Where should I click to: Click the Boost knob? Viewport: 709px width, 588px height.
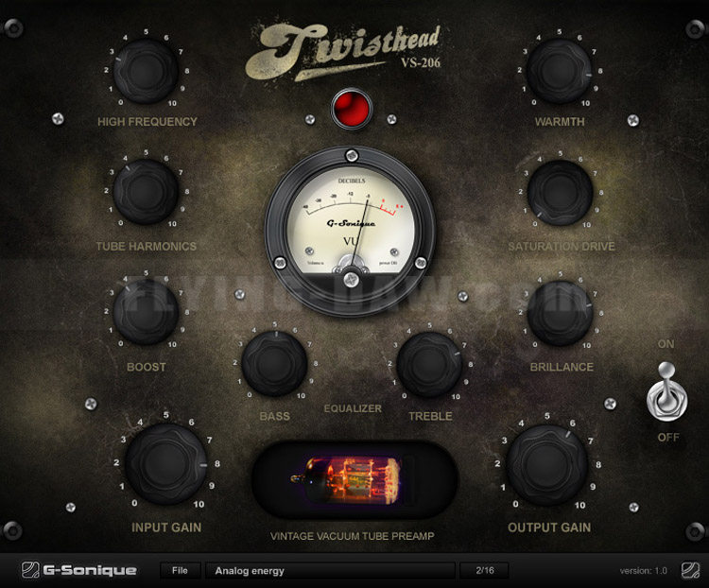coord(146,312)
